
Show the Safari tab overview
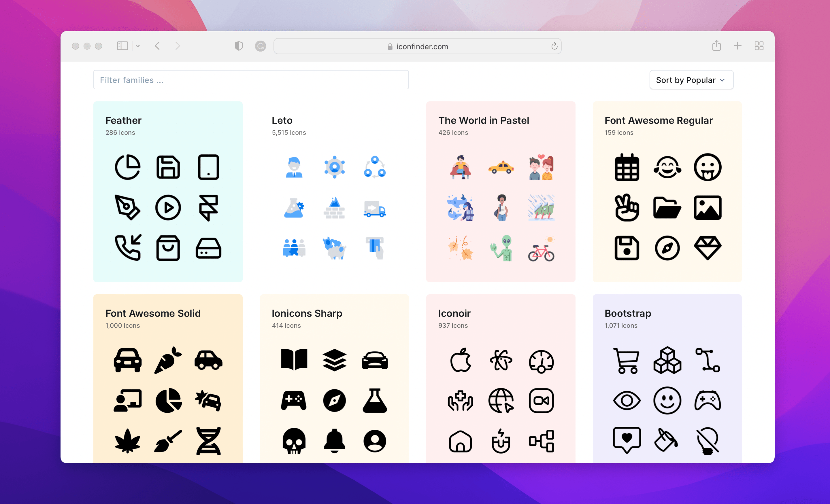pos(759,46)
